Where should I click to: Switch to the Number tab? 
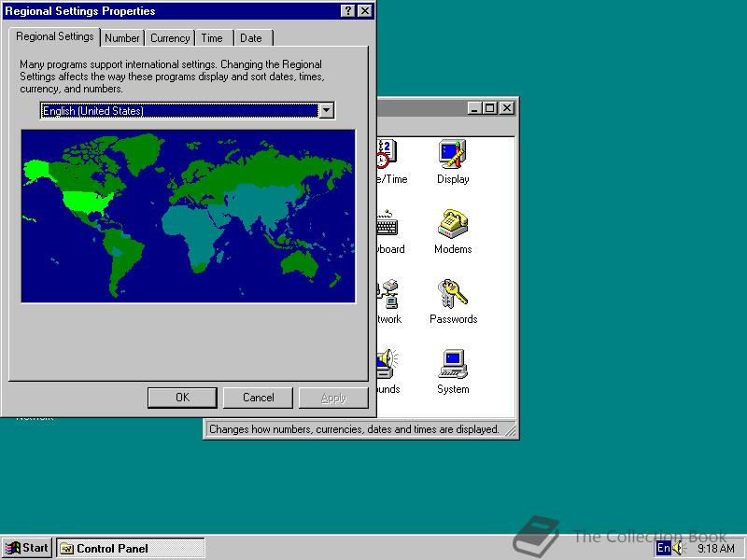(122, 38)
